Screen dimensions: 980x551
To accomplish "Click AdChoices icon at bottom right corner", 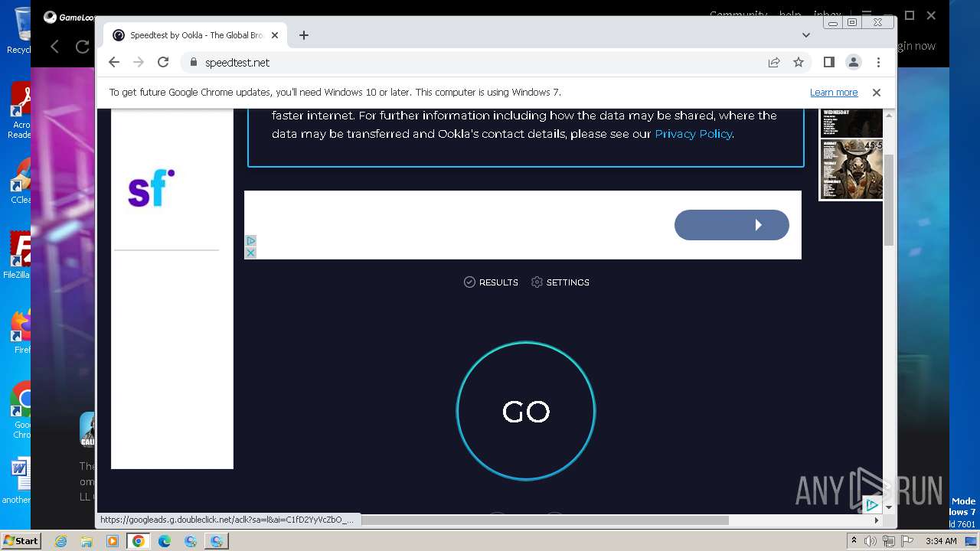I will pos(872,505).
